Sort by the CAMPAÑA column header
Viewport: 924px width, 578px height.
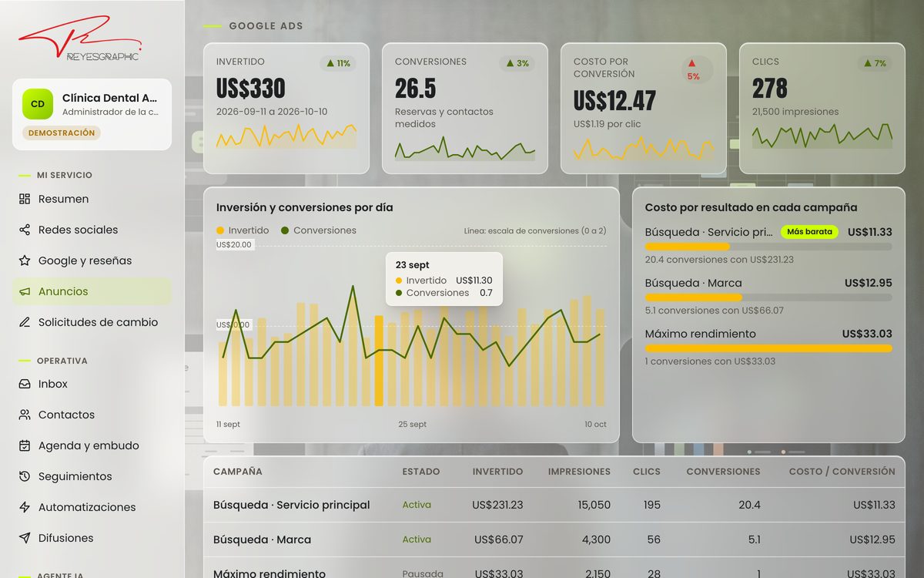coord(238,472)
